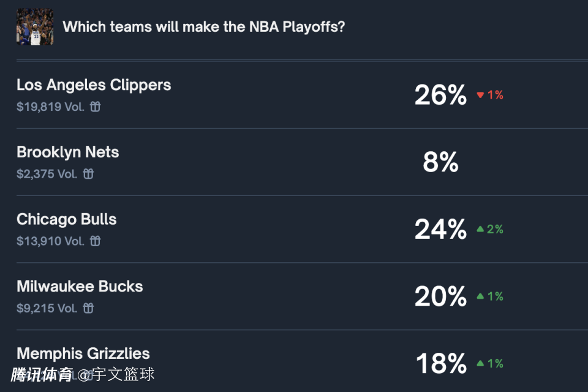Open the NBA Playoffs market thumbnail image
Image resolution: width=588 pixels, height=392 pixels.
click(x=35, y=26)
